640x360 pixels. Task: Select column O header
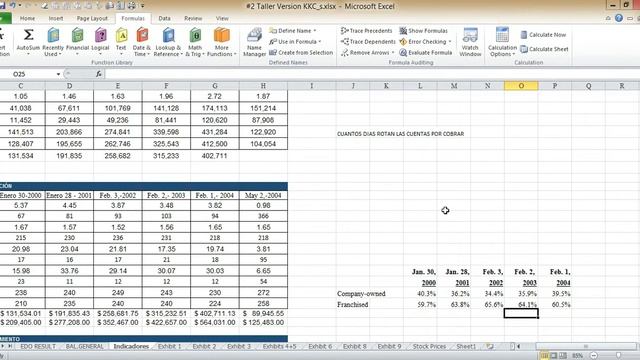tap(521, 86)
